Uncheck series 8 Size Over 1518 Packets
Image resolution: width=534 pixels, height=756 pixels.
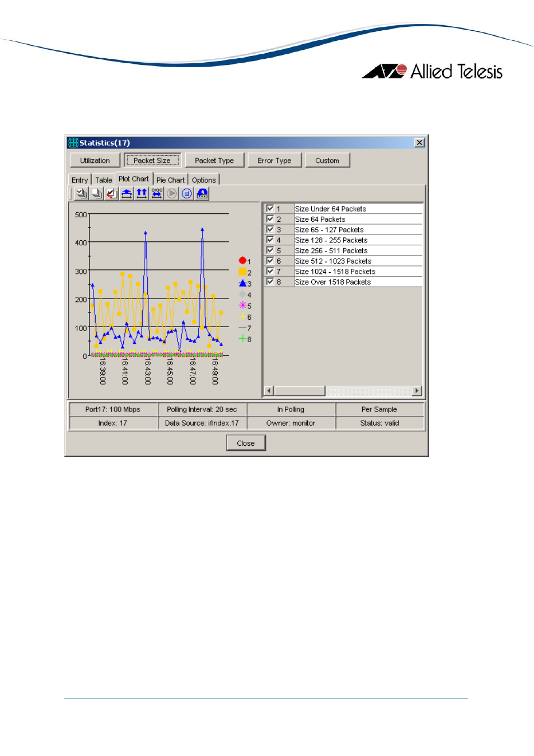click(270, 282)
